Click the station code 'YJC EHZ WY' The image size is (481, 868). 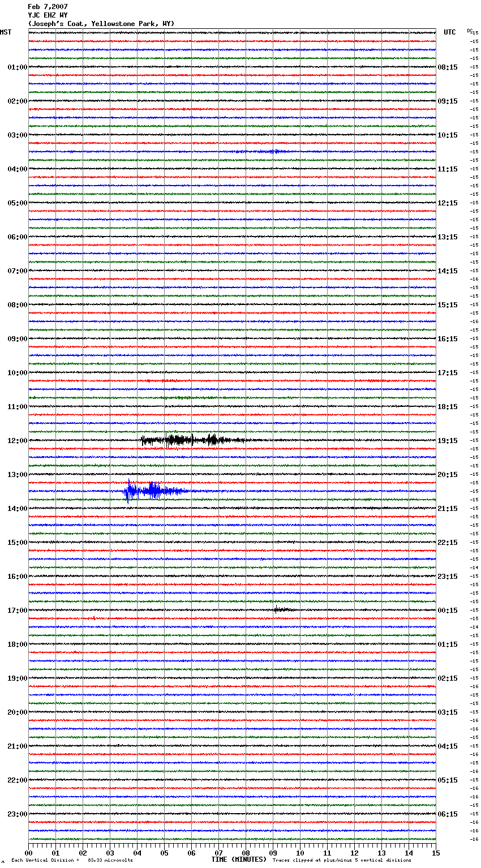[48, 15]
